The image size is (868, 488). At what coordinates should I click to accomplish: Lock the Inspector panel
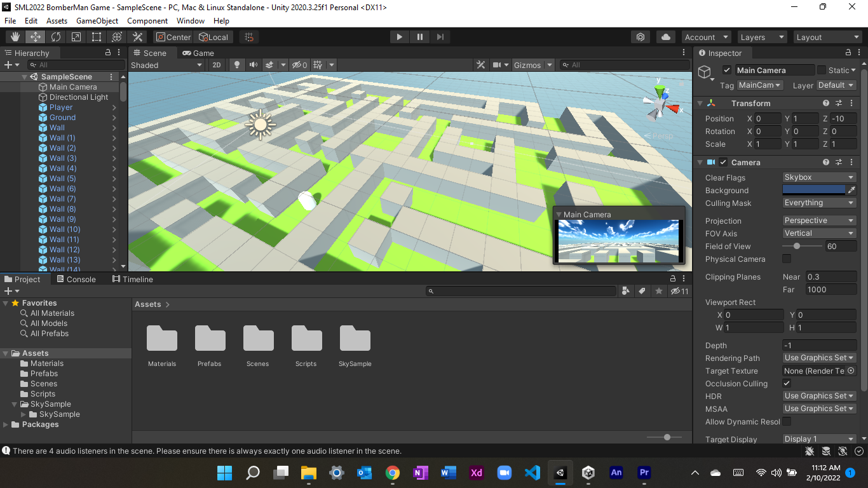(848, 53)
